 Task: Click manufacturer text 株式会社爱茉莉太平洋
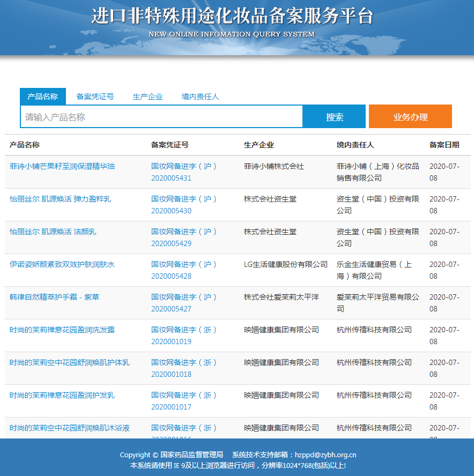pos(282,297)
